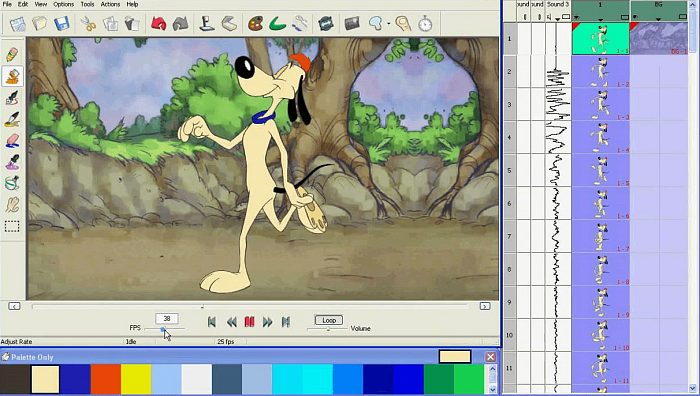Toggle eye visibility on BG layer header
The width and height of the screenshot is (700, 396).
[635, 17]
